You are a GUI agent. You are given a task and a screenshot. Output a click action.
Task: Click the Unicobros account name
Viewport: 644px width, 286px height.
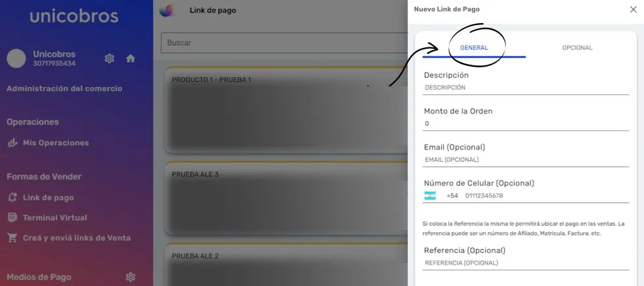click(54, 54)
